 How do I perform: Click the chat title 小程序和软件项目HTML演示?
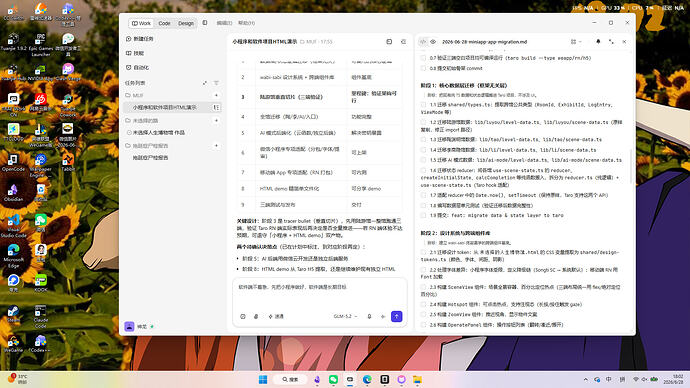tap(264, 42)
